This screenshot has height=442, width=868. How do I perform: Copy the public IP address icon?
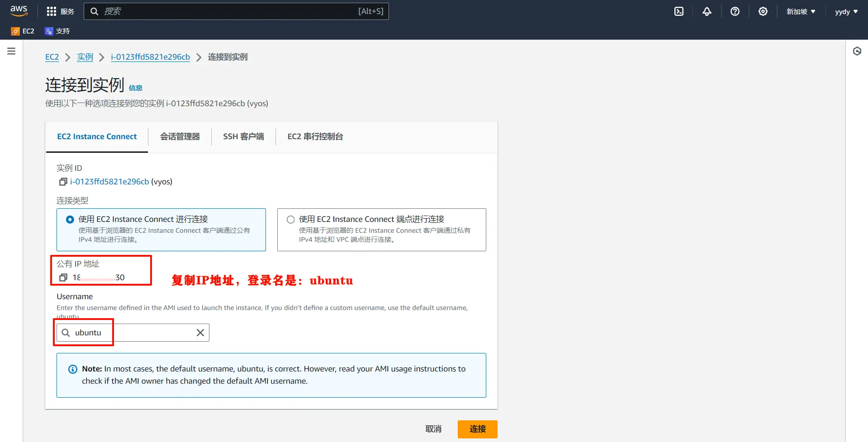63,277
